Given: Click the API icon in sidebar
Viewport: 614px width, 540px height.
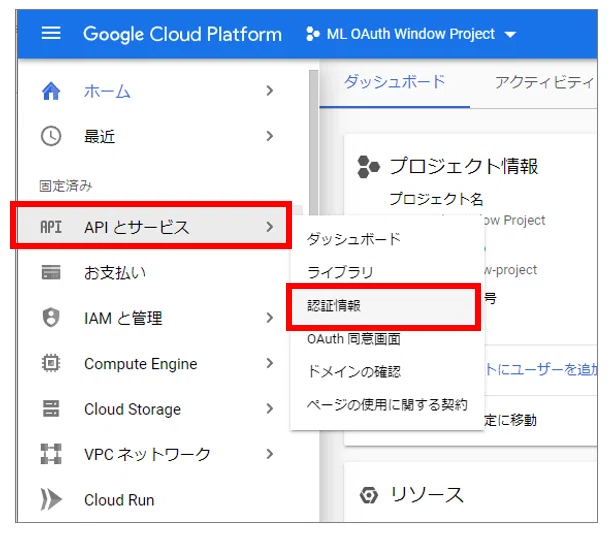Looking at the screenshot, I should 51,227.
